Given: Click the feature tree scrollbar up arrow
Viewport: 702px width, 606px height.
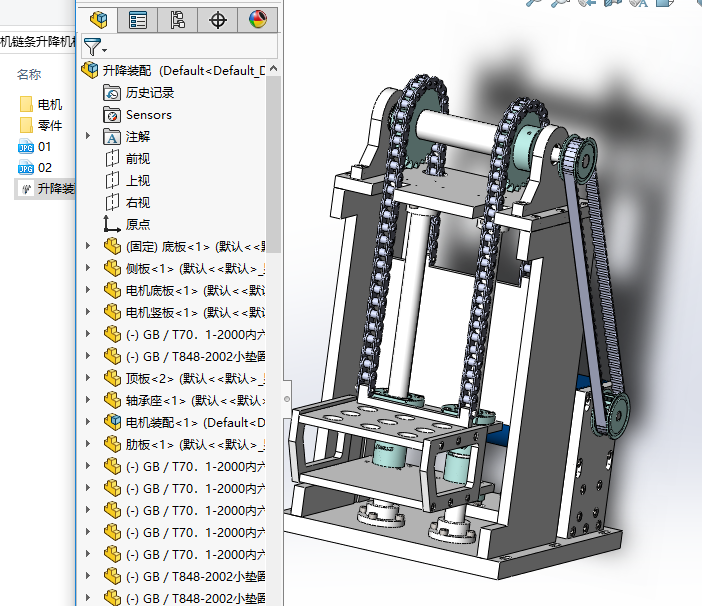Looking at the screenshot, I should (x=274, y=68).
